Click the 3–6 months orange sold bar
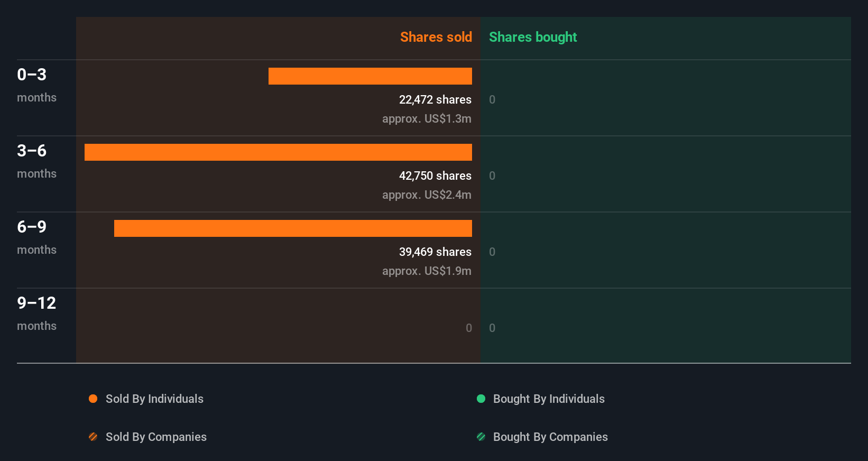The height and width of the screenshot is (461, 868). tap(278, 152)
